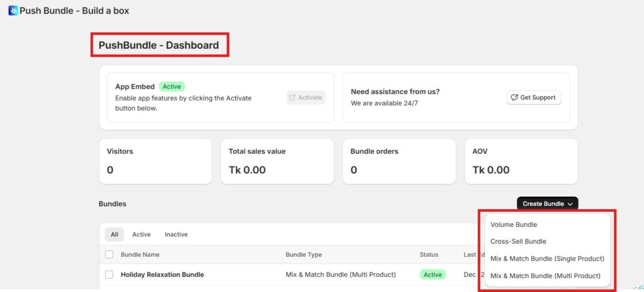Click the 'Need assistance from us?' heading
The width and height of the screenshot is (644, 292).
click(x=395, y=92)
